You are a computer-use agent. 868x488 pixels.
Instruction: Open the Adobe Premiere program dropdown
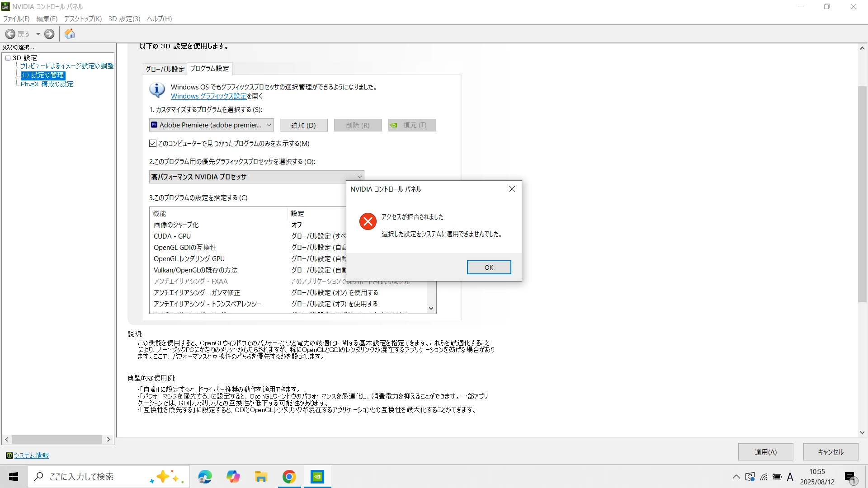coord(212,125)
